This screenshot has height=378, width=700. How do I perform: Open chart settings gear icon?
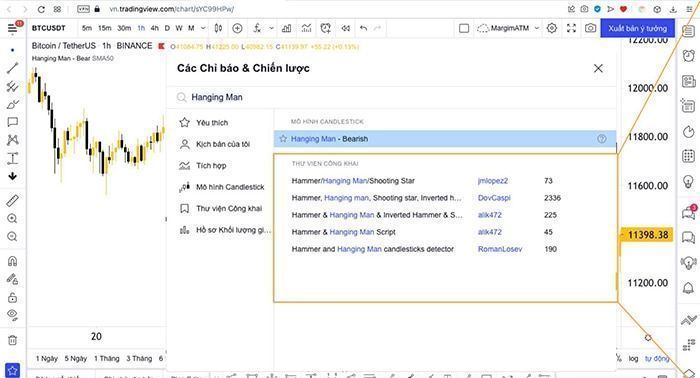tap(552, 28)
